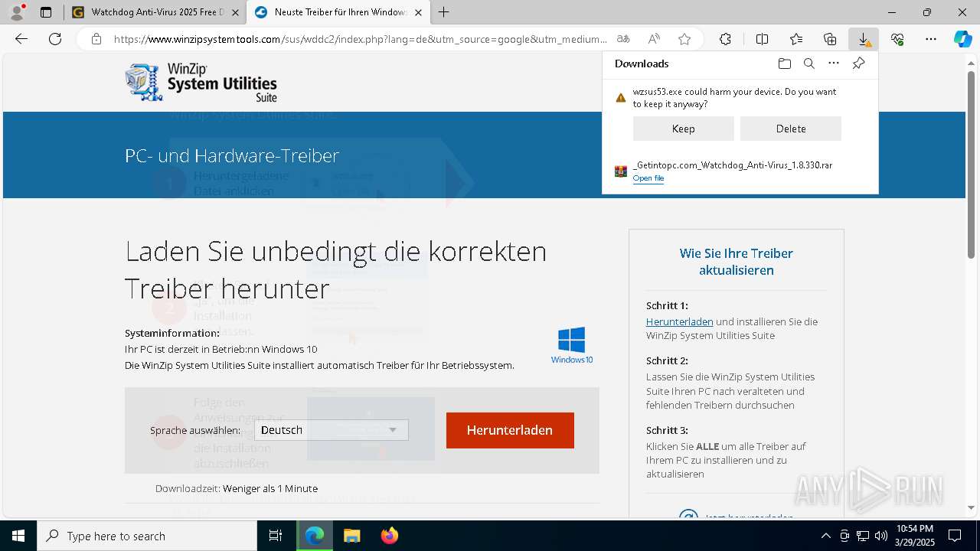Screen dimensions: 980x551
Task: Open Browser essentials icon
Action: point(897,39)
